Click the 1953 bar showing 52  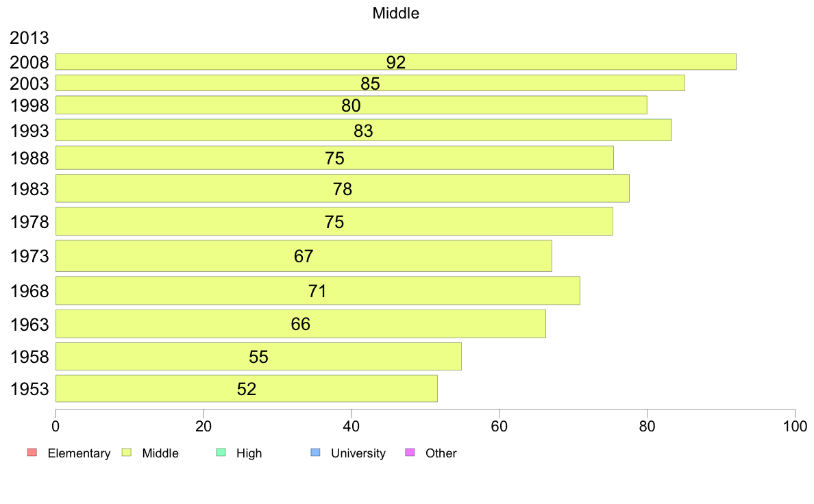click(x=247, y=389)
